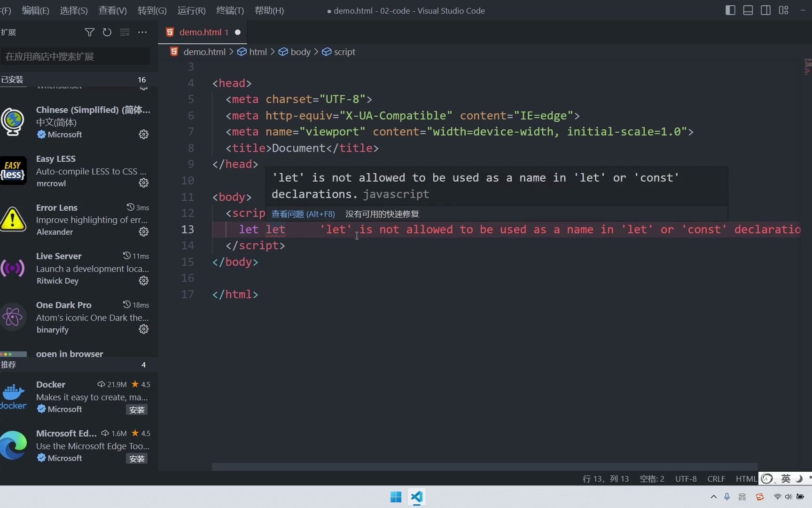Place cursor on line 13 let declaration

(262, 230)
